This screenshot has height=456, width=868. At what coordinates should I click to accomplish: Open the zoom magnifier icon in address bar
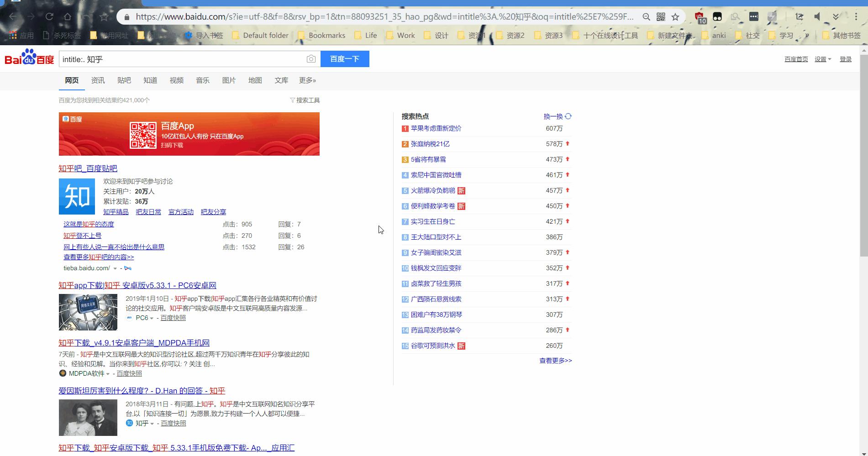click(x=646, y=17)
